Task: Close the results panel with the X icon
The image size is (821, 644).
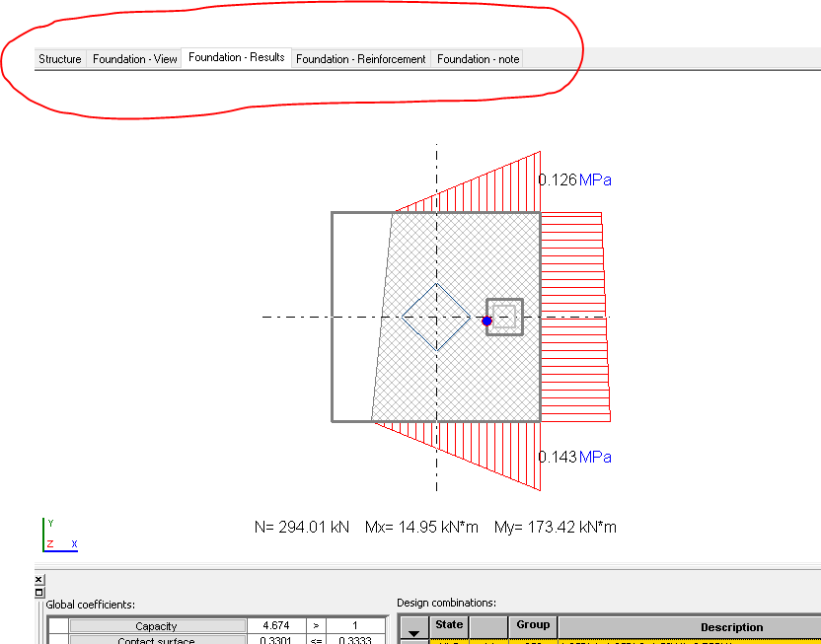Action: point(39,579)
